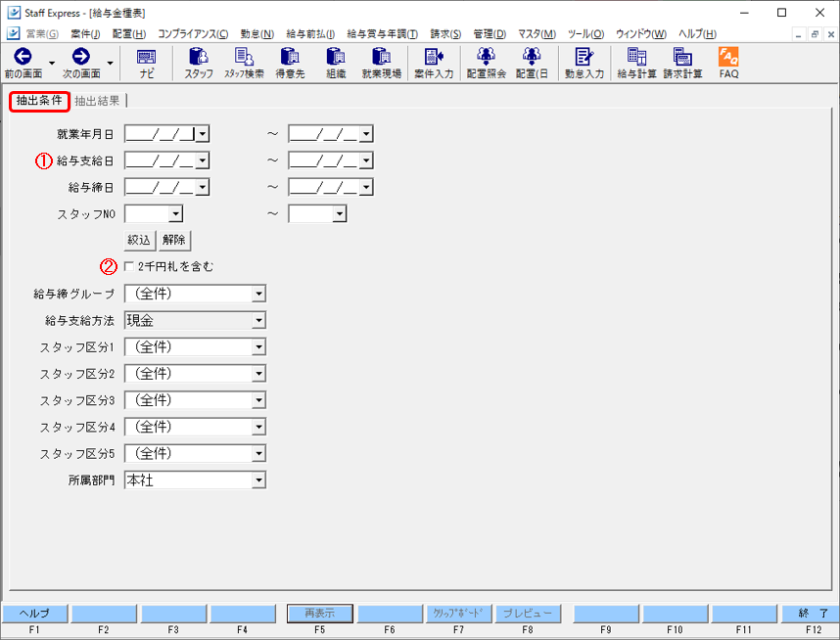Go back with 前の画面 arrow icon
The width and height of the screenshot is (840, 640).
(x=23, y=57)
